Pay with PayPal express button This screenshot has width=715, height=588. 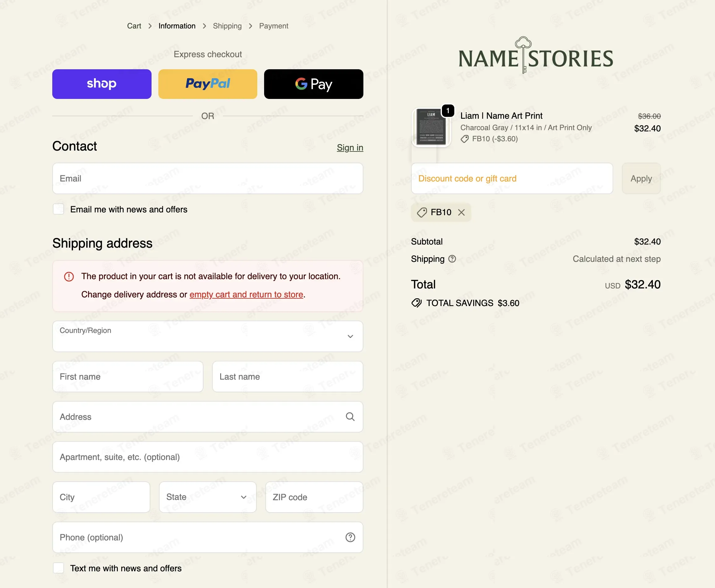(208, 84)
